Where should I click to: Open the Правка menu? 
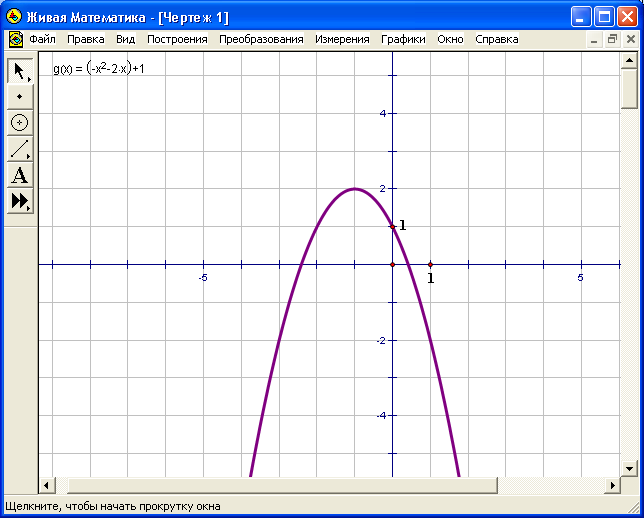[85, 39]
